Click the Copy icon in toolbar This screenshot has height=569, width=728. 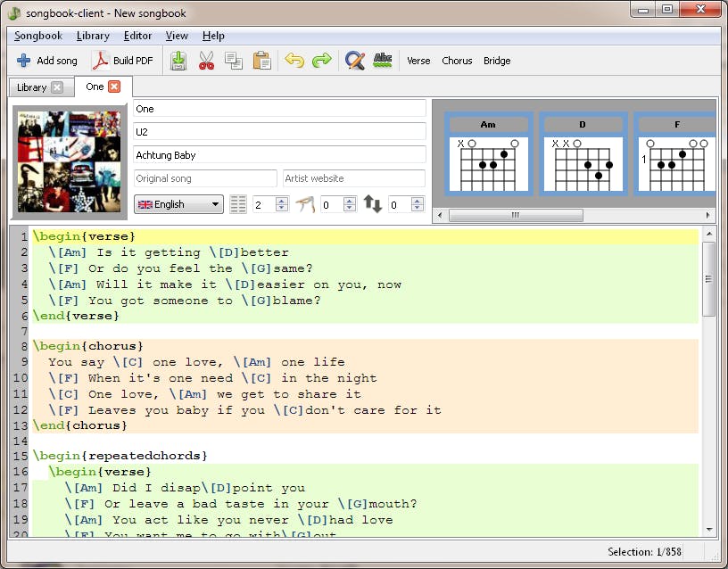pyautogui.click(x=234, y=61)
